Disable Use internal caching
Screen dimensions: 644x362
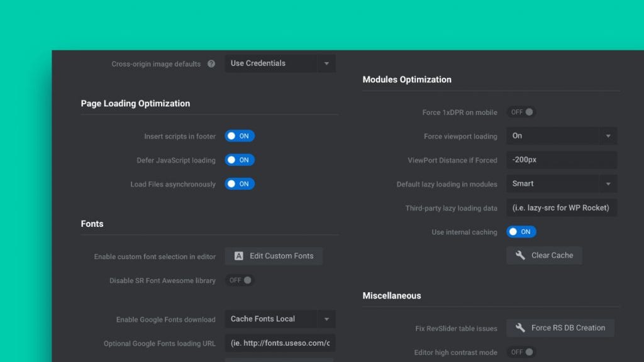521,231
